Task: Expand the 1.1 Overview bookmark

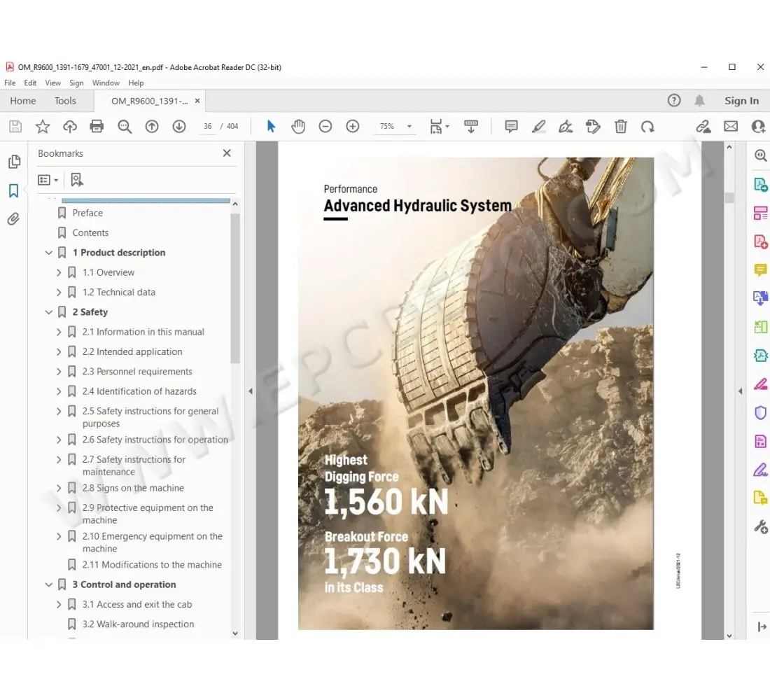Action: pyautogui.click(x=59, y=272)
